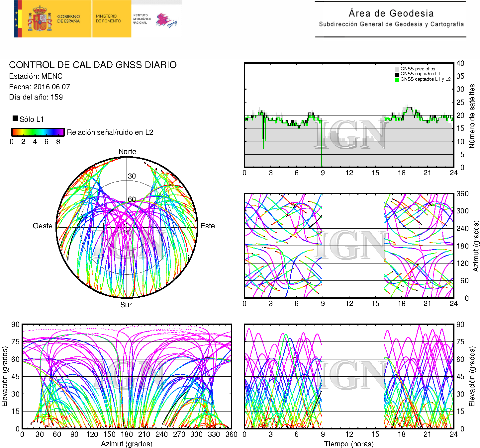Click the signal-to-noise rainbow color bar
Screen dimensions: 480x448
pyautogui.click(x=38, y=132)
